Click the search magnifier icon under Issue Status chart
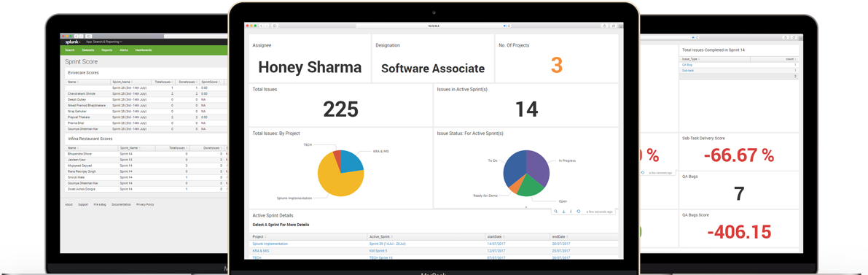Screen dimensions: 868x275 (556, 212)
